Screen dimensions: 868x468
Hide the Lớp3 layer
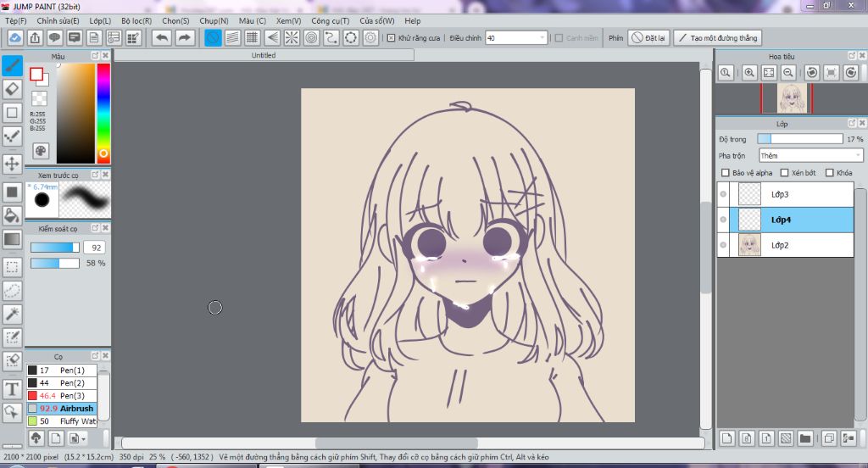click(x=723, y=194)
